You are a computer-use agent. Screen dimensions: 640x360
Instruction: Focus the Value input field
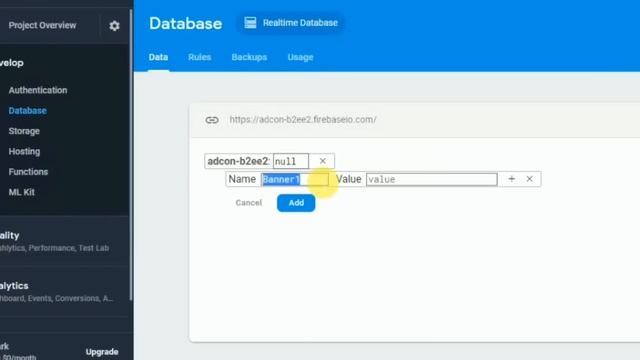pyautogui.click(x=431, y=179)
